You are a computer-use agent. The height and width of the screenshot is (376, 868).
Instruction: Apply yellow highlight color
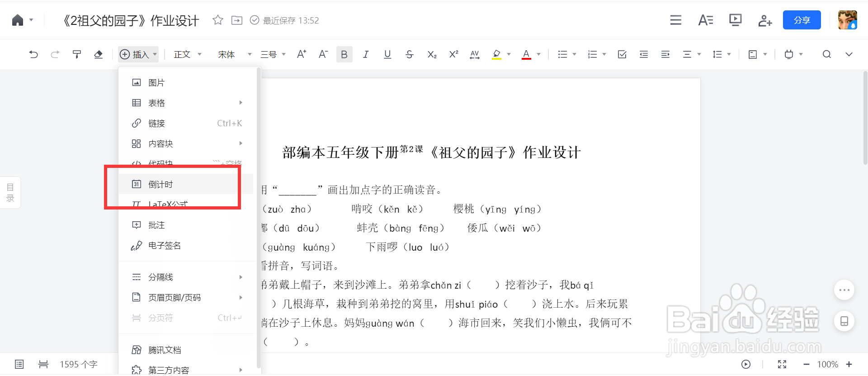496,54
